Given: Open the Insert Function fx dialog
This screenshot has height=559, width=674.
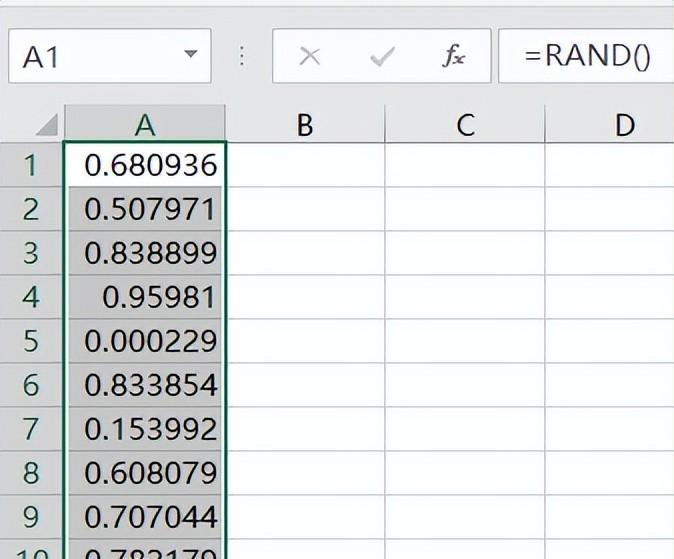Looking at the screenshot, I should click(453, 56).
